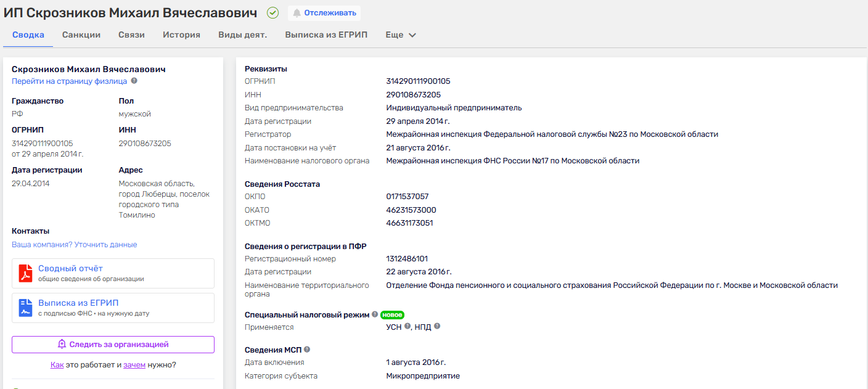Switch to the Связи tab
This screenshot has height=389, width=868.
coord(131,35)
